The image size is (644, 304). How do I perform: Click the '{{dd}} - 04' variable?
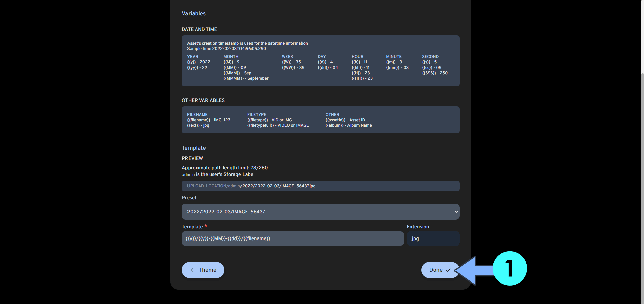328,68
